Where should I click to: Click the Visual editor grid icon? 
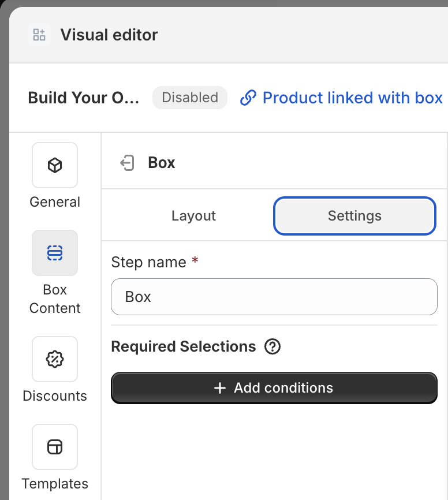(39, 35)
